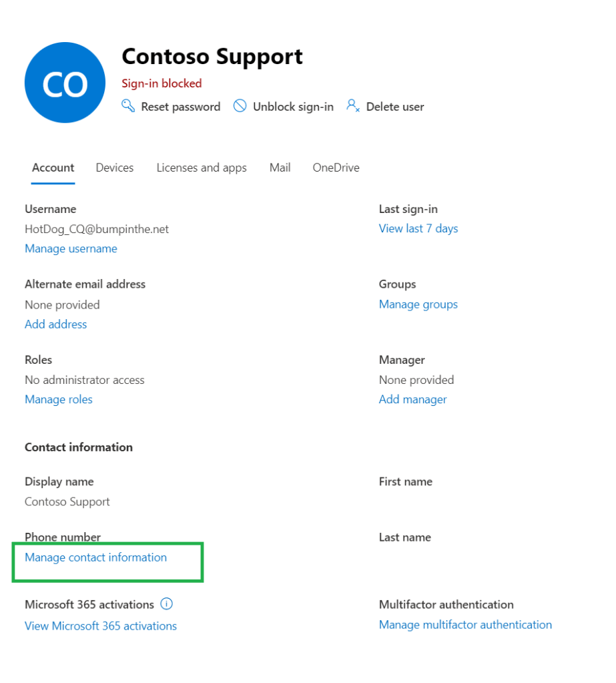Open the Devices tab
This screenshot has height=683, width=616.
[x=115, y=168]
